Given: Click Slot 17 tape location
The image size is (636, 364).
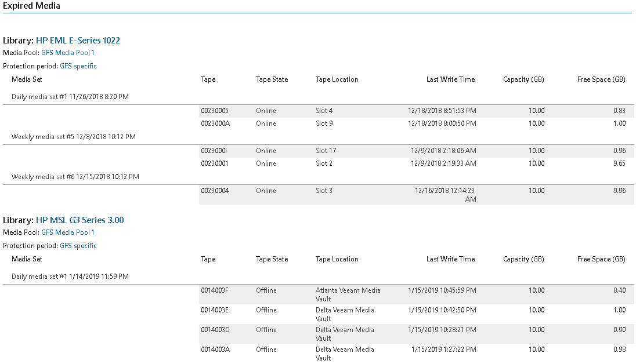Looking at the screenshot, I should pos(326,151).
